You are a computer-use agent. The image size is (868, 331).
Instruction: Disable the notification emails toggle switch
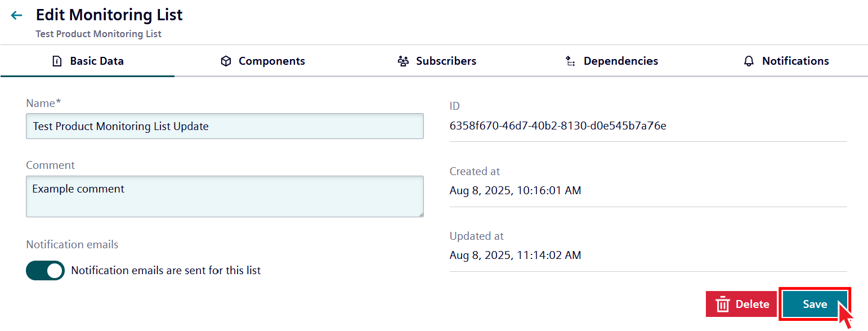coord(46,271)
